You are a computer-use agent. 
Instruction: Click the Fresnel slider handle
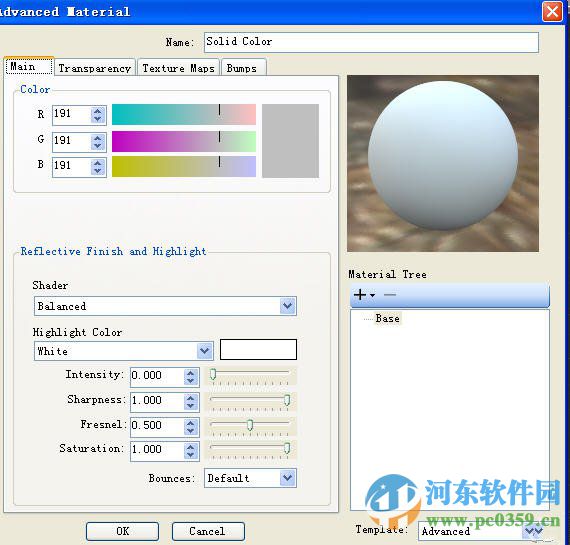250,425
